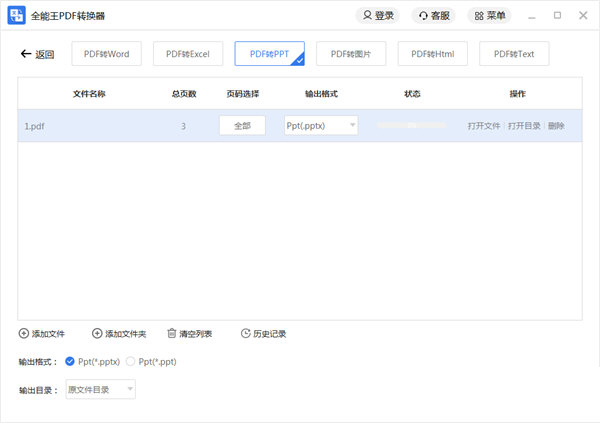Maximize the converter window
600x423 pixels.
pos(557,15)
